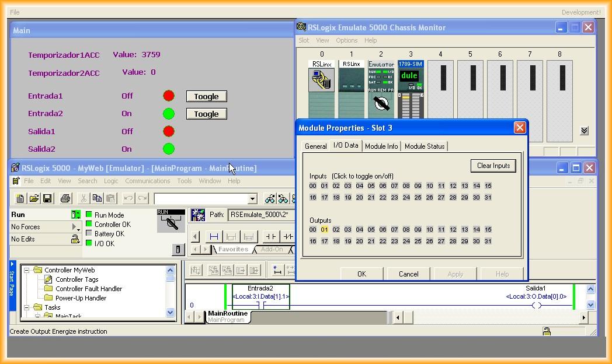Click the Copy icon in the toolbar

click(x=97, y=198)
